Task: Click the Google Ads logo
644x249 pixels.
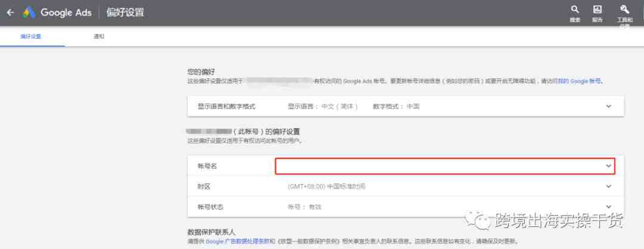Action: tap(57, 13)
